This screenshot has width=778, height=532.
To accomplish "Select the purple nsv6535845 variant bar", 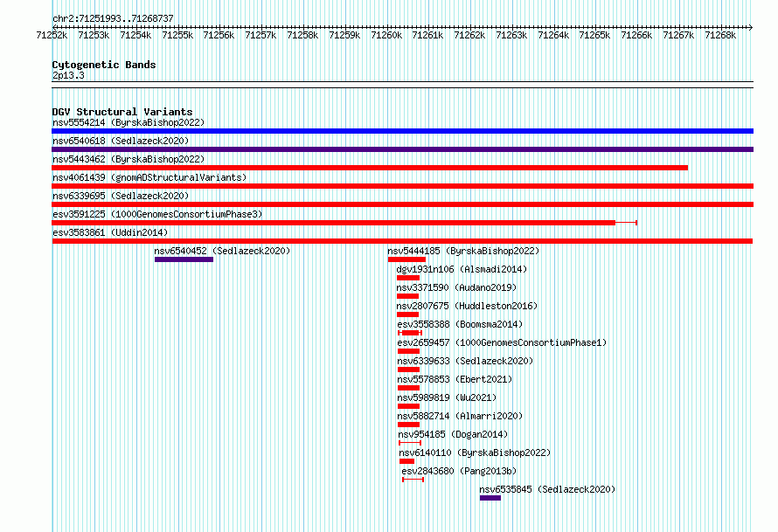I will click(x=490, y=498).
